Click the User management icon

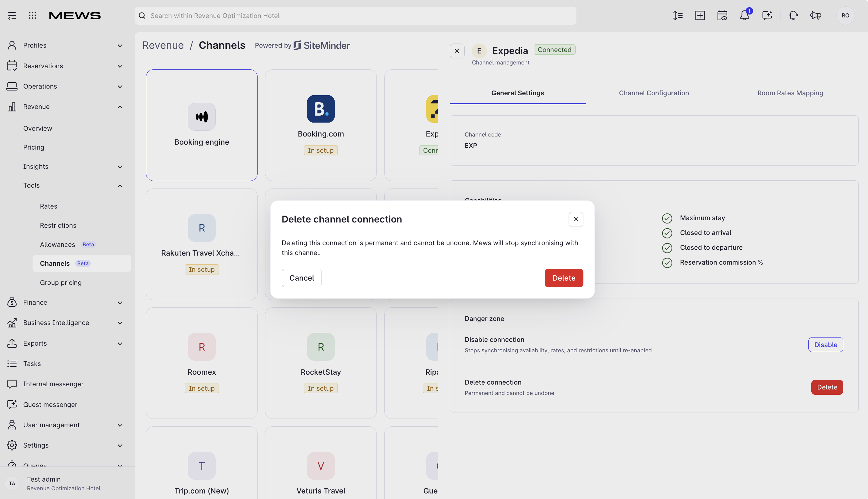[x=12, y=425]
